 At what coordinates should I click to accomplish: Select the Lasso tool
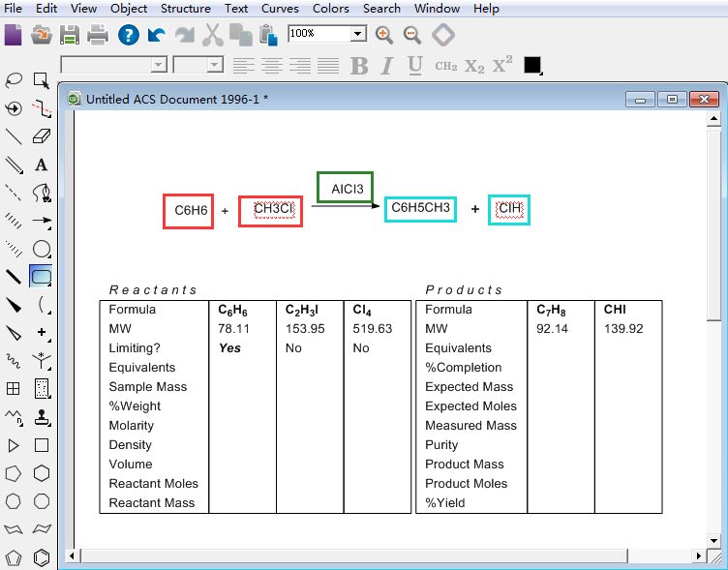pos(14,79)
